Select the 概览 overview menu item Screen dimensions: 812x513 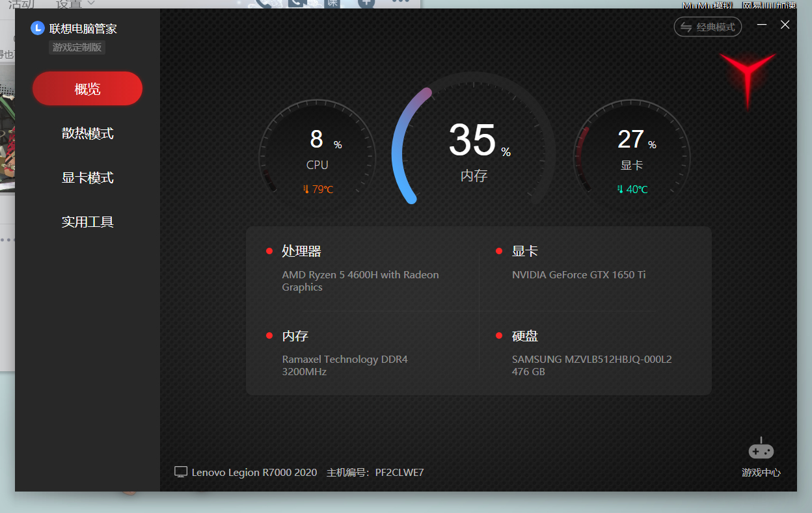coord(87,88)
